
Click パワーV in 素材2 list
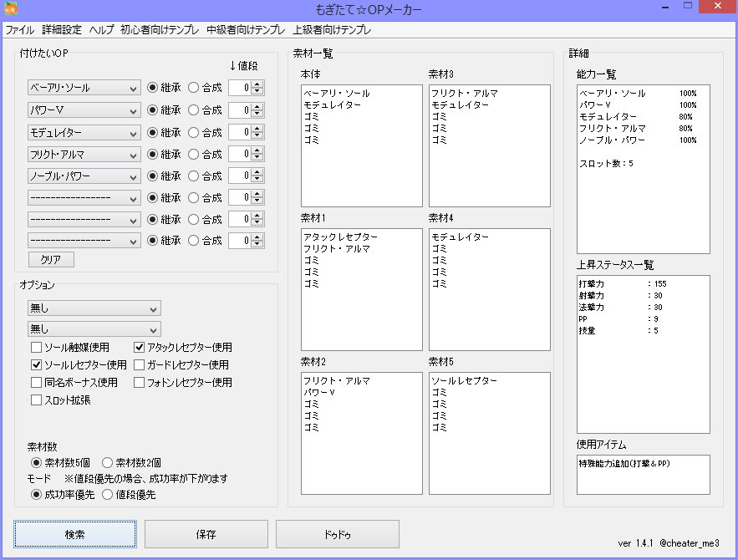tap(319, 392)
